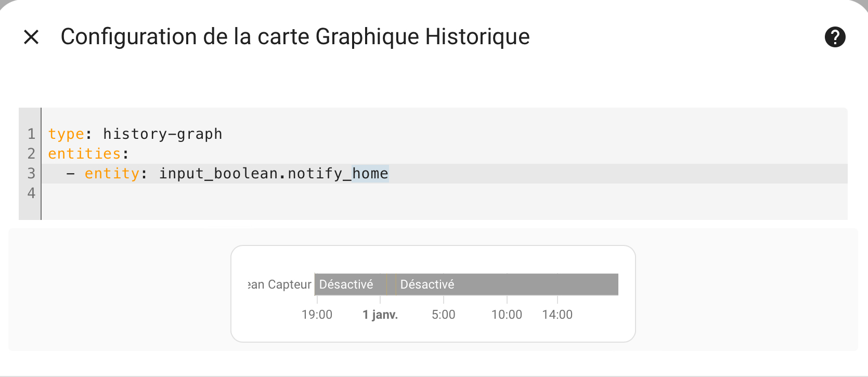The image size is (868, 377).
Task: Click line number 1 in editor gutter
Action: [x=31, y=134]
